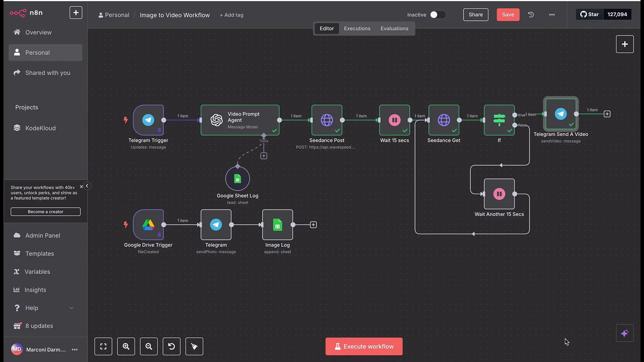Screen dimensions: 644x362
Task: Click Execute workflow
Action: point(364,346)
